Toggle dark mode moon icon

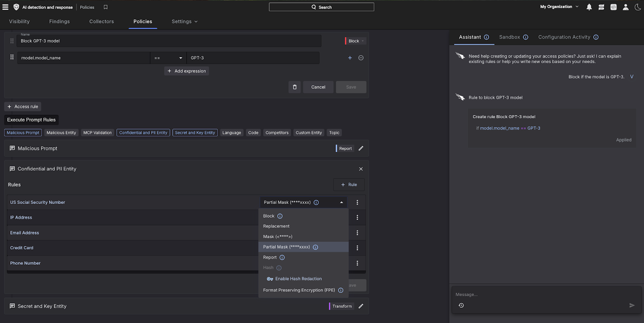(x=638, y=7)
